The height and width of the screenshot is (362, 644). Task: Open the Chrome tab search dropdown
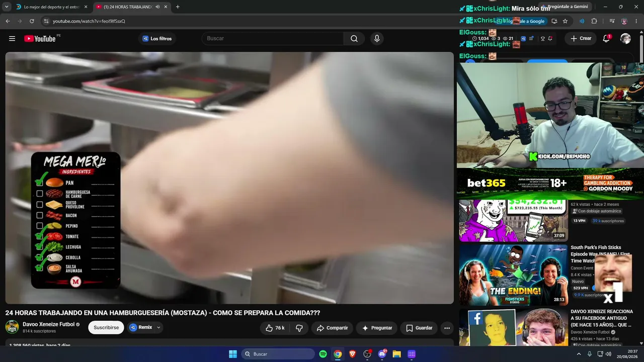[x=7, y=7]
